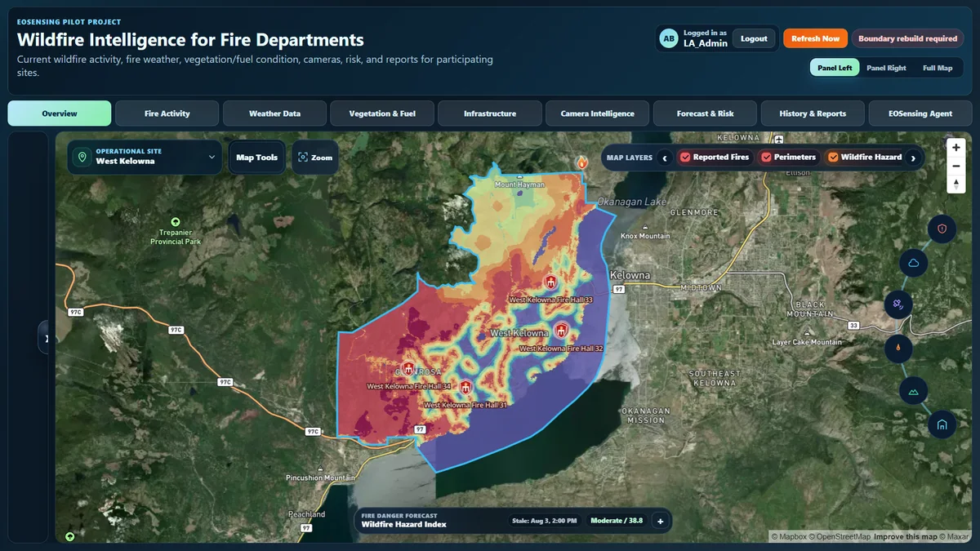Image resolution: width=980 pixels, height=551 pixels.
Task: Open the building infrastructure radial icon
Action: pyautogui.click(x=942, y=424)
